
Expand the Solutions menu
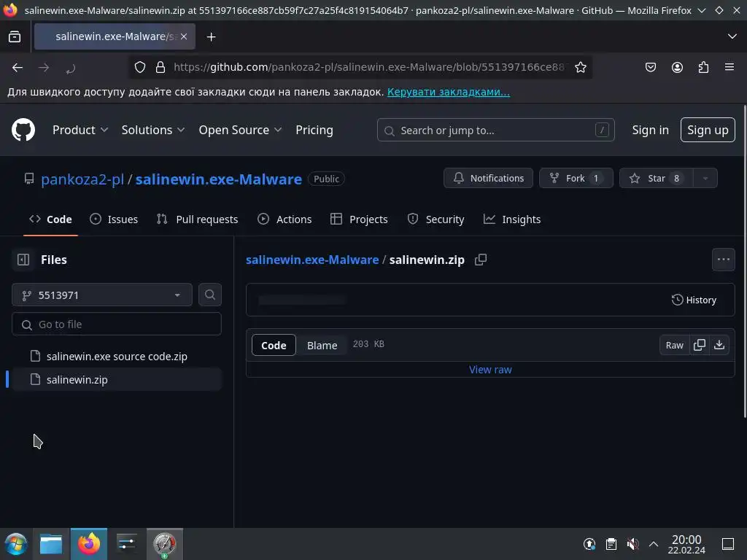[x=153, y=130]
